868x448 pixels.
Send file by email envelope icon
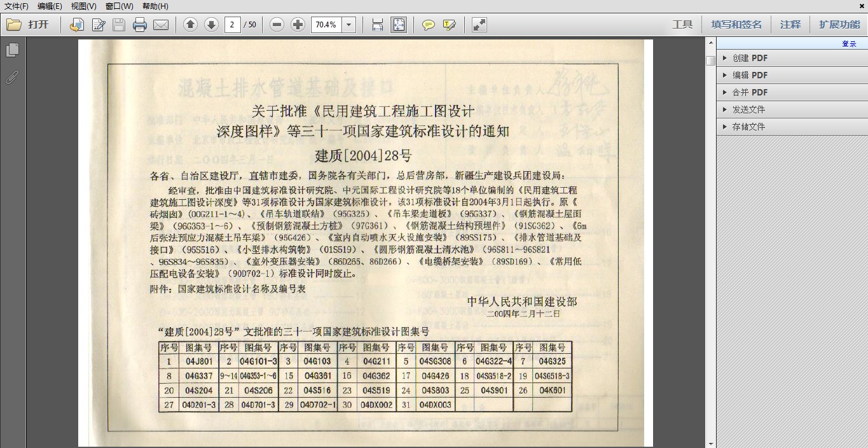point(161,25)
